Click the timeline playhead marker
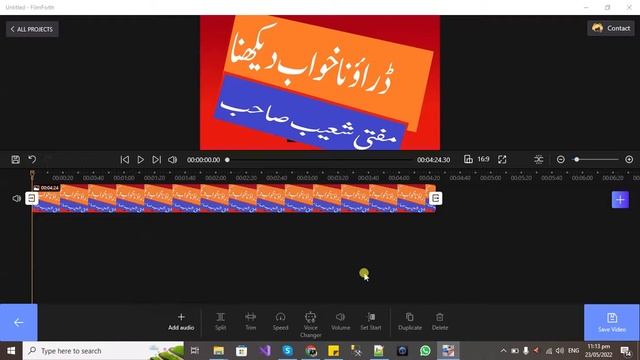Screen dimensions: 640x360 pyautogui.click(x=32, y=174)
